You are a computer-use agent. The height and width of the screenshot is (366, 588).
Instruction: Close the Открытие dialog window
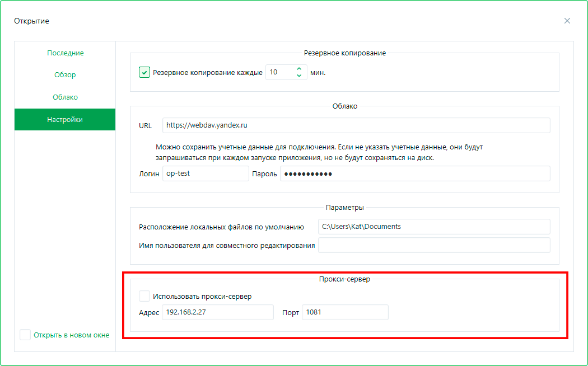(567, 21)
